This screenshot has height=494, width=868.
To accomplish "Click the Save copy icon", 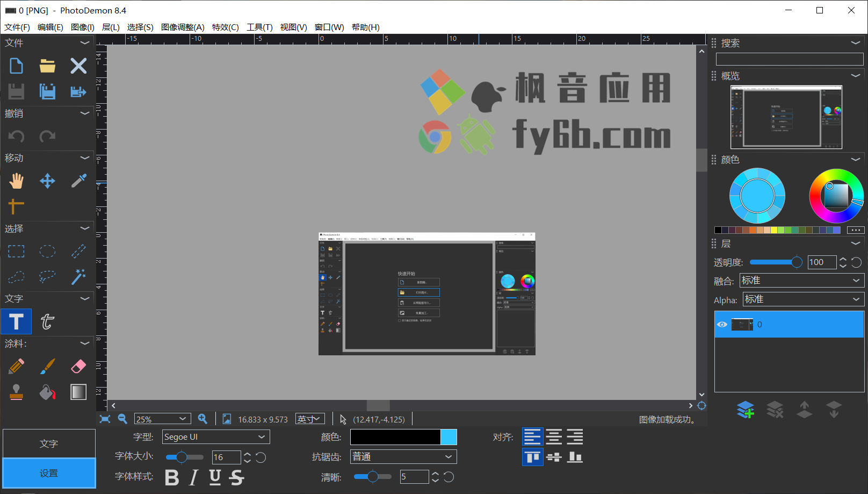I will 47,91.
